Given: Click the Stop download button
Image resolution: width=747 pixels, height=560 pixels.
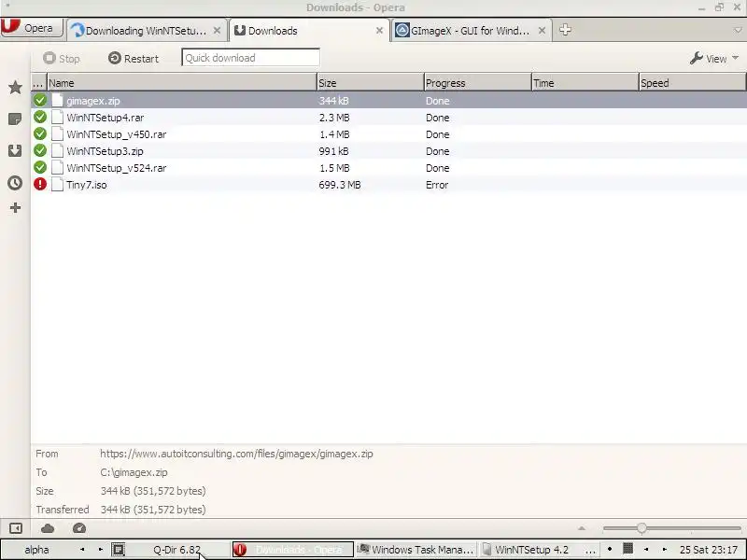Looking at the screenshot, I should click(x=61, y=58).
